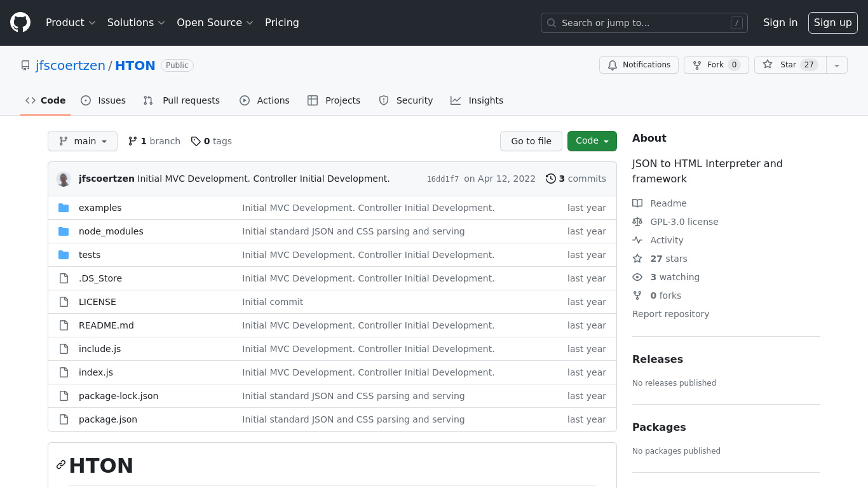Click the file icon next to package.json
868x488 pixels.
64,419
